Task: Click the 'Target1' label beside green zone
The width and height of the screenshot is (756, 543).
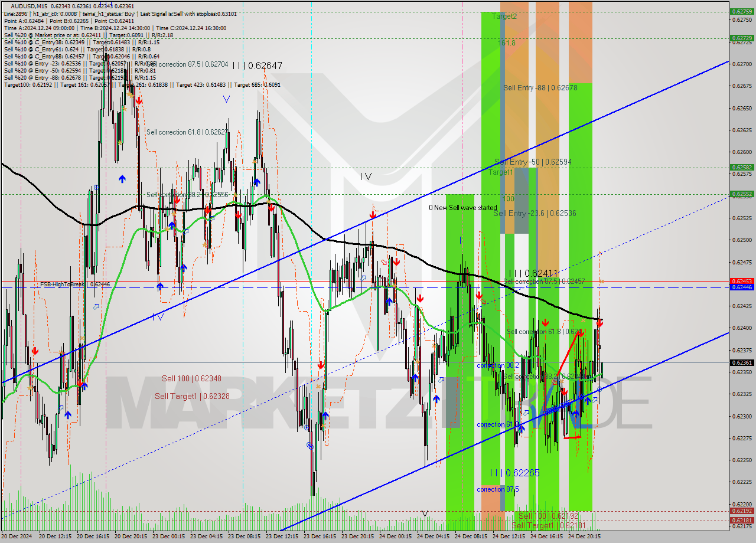Action: click(501, 172)
